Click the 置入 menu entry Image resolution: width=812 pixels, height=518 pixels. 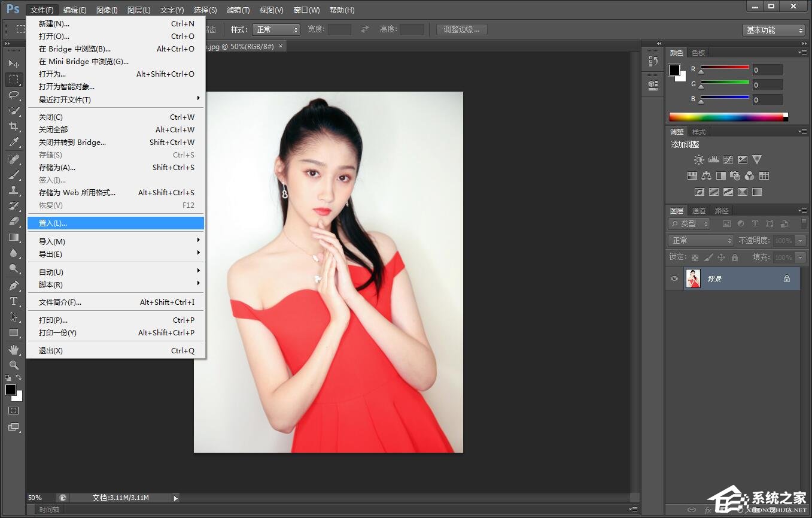pos(52,223)
